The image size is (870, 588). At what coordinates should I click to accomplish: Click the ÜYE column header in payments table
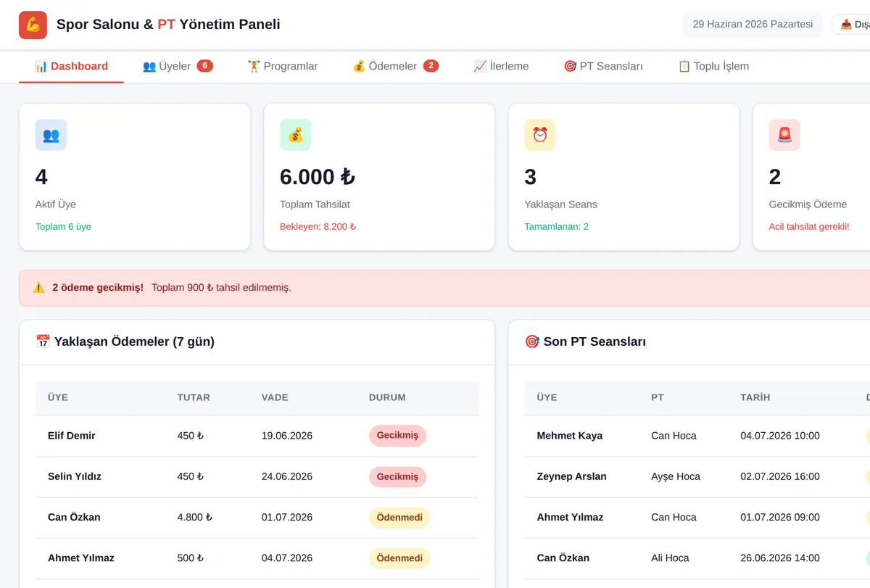pyautogui.click(x=58, y=397)
